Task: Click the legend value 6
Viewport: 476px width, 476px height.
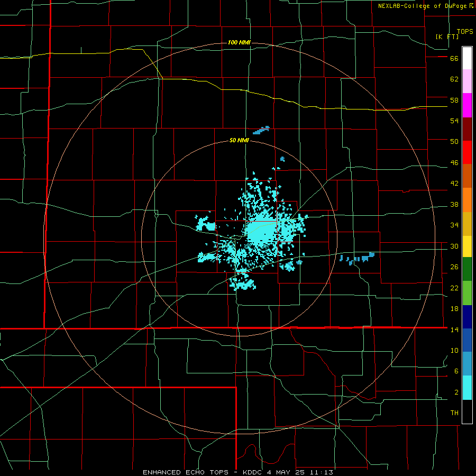Action: [x=456, y=371]
